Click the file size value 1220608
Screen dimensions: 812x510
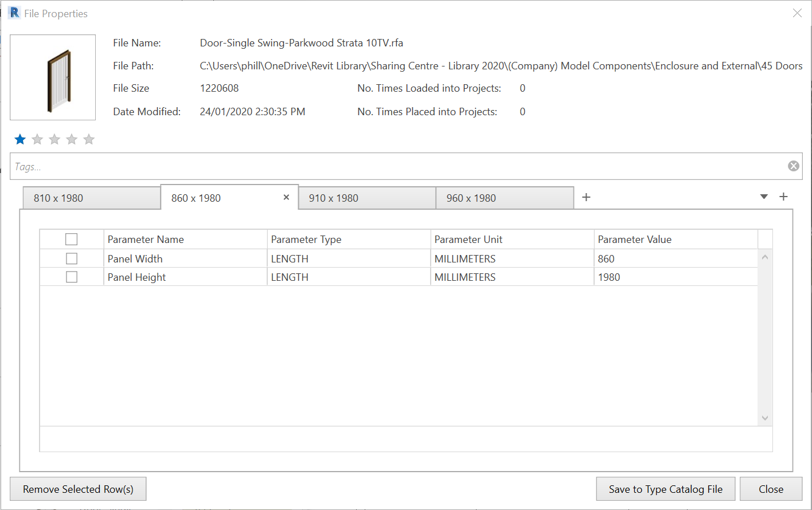tap(219, 88)
